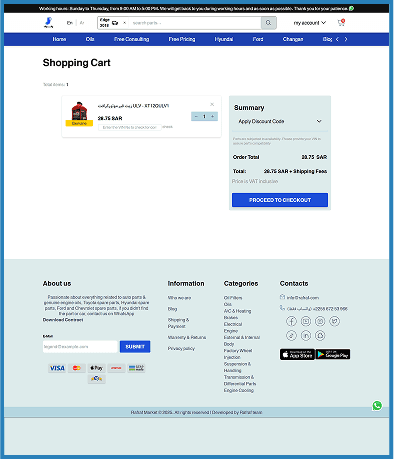Image resolution: width=394 pixels, height=460 pixels.
Task: Increase item quantity with plus button
Action: (x=212, y=116)
